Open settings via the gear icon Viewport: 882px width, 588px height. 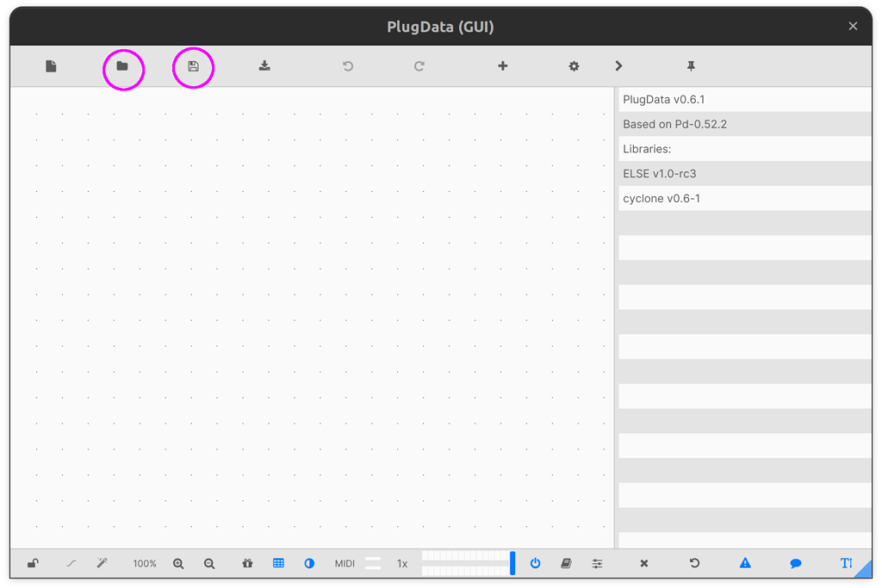pos(574,66)
